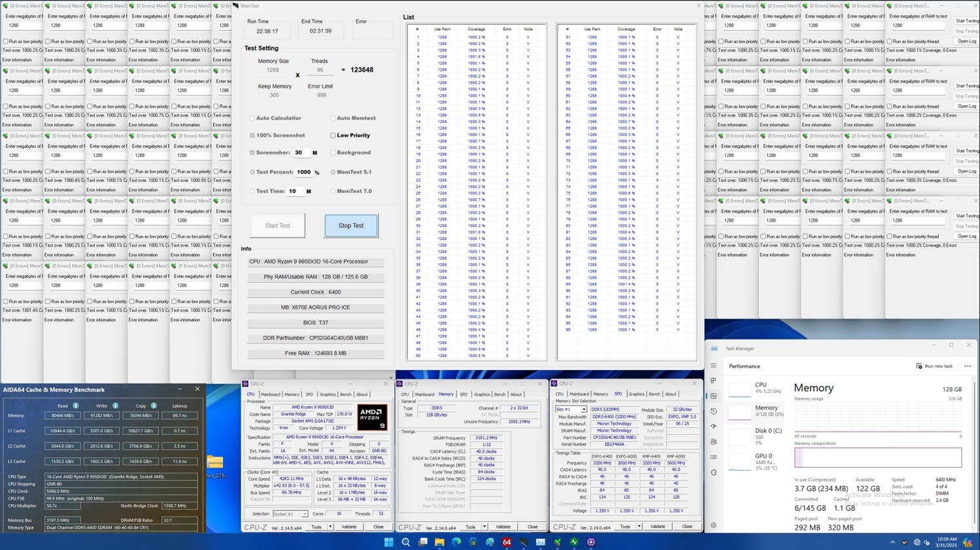Expand Tools arrow in CPU-Z Memory window
The height and width of the screenshot is (550, 980).
coord(484,526)
